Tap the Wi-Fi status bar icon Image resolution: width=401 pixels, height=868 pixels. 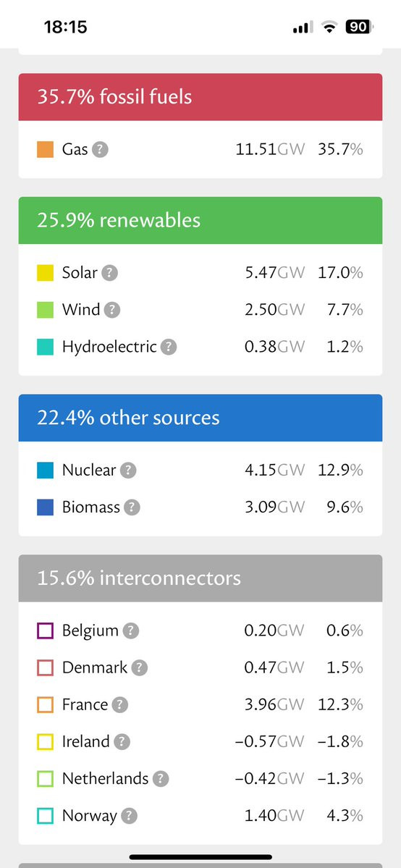coord(330,27)
